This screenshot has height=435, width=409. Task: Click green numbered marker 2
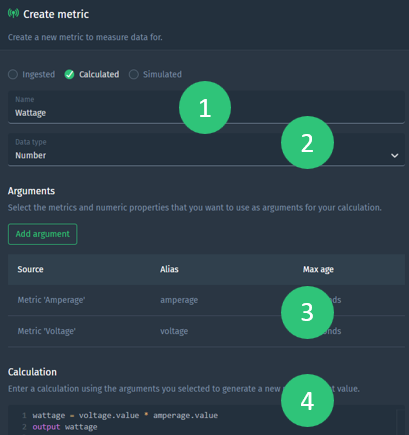(307, 143)
